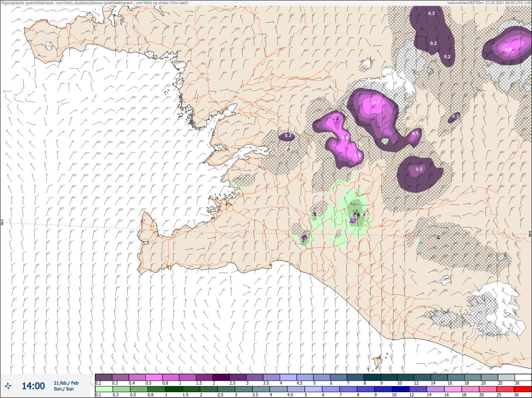Image resolution: width=532 pixels, height=398 pixels.
Task: Click the '21.feb./ Feb' date text
Action: coord(66,383)
